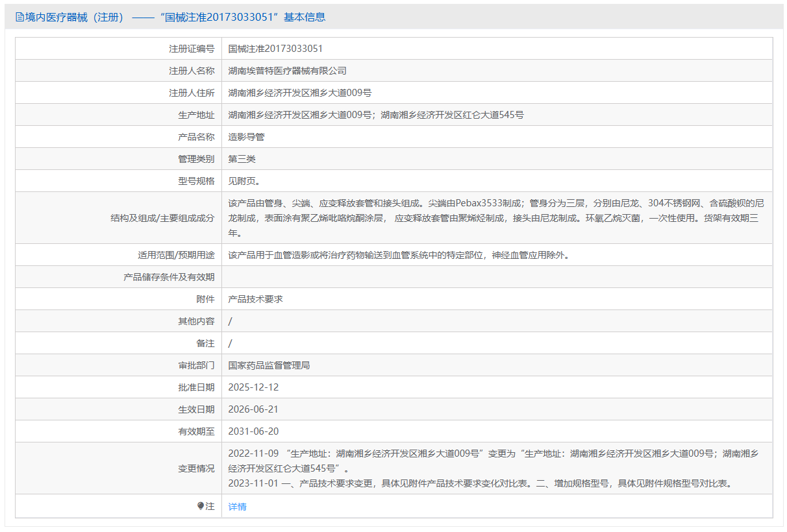
Task: Click the 生产地址 label
Action: click(196, 115)
